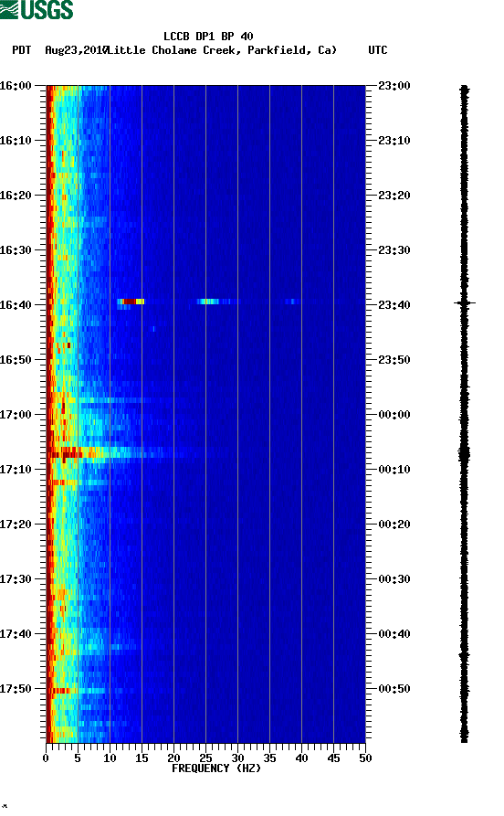Click the '17:20' PDT time label
Screen dimensions: 504x816
[x=16, y=525]
